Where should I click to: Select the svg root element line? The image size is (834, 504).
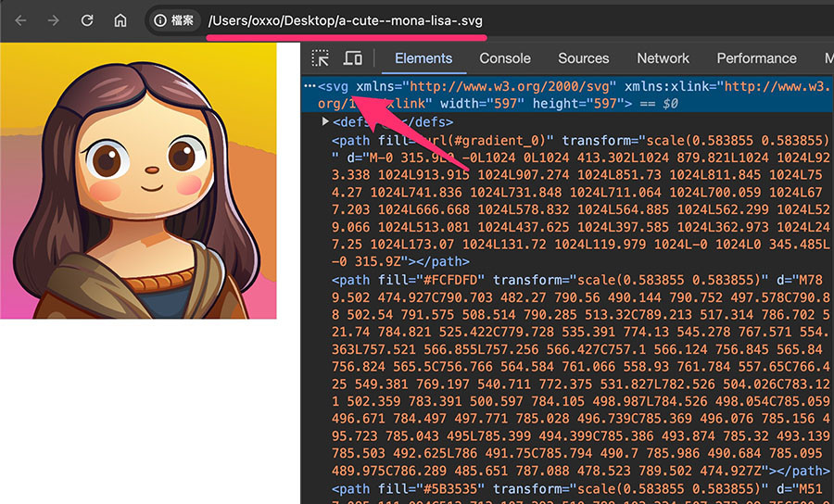tap(567, 94)
